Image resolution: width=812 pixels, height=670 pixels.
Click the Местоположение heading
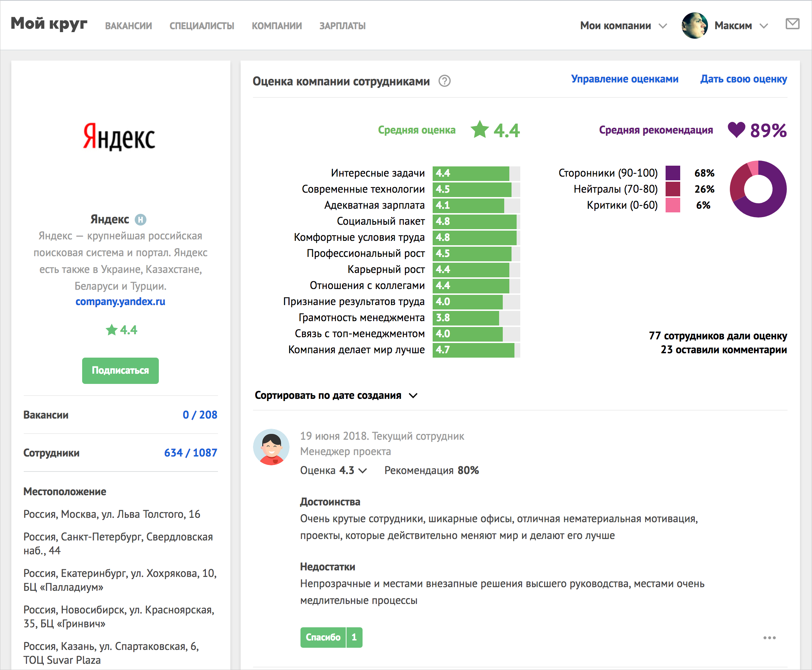pyautogui.click(x=65, y=492)
